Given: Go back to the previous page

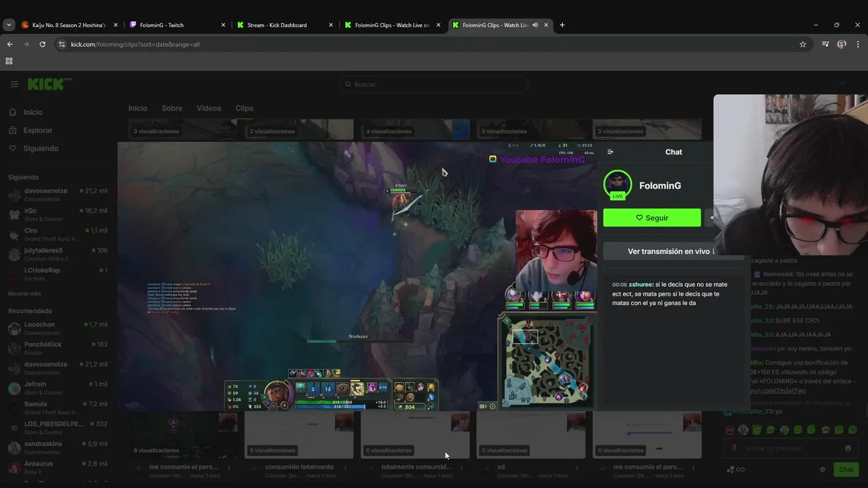Looking at the screenshot, I should pyautogui.click(x=9, y=44).
